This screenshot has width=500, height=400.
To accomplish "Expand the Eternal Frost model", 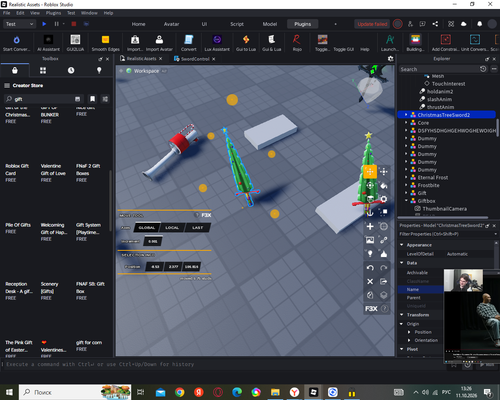I will (406, 177).
